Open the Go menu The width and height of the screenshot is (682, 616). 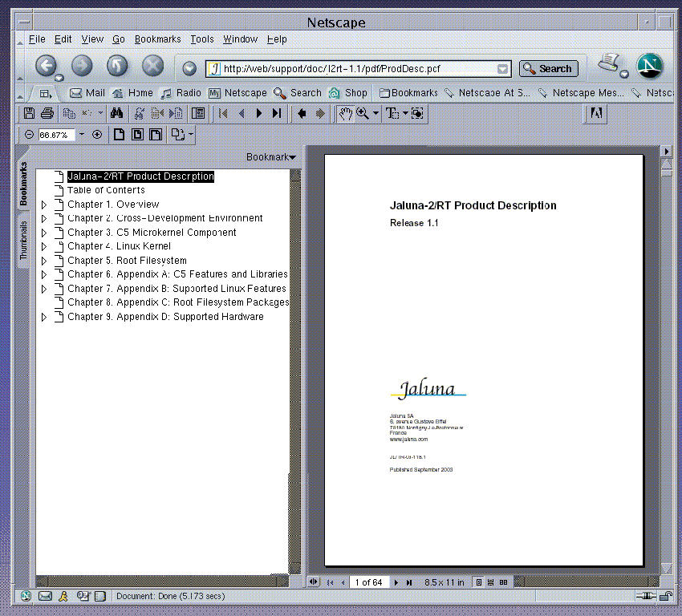pos(118,39)
